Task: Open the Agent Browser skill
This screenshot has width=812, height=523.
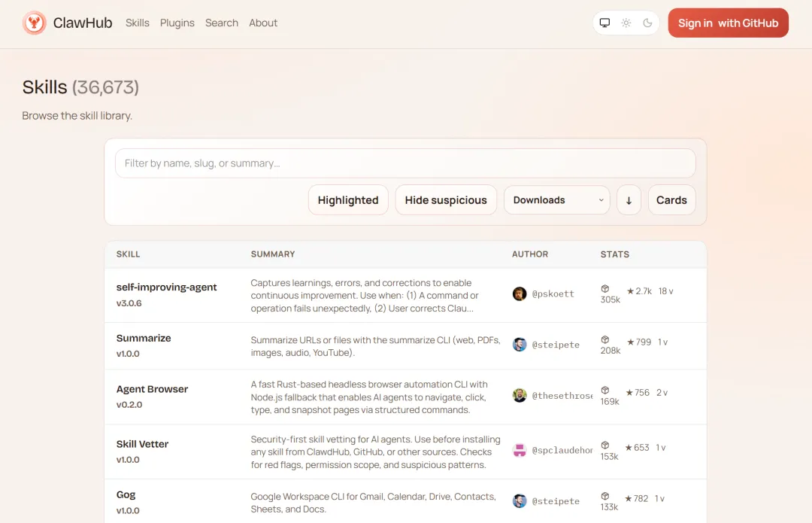Action: [x=152, y=389]
